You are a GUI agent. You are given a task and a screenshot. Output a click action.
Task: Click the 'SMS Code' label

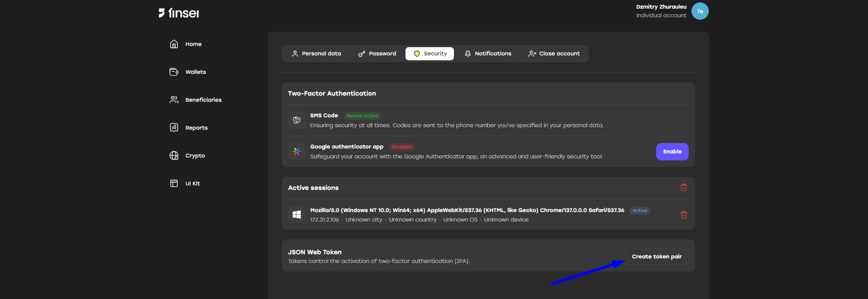pyautogui.click(x=324, y=116)
